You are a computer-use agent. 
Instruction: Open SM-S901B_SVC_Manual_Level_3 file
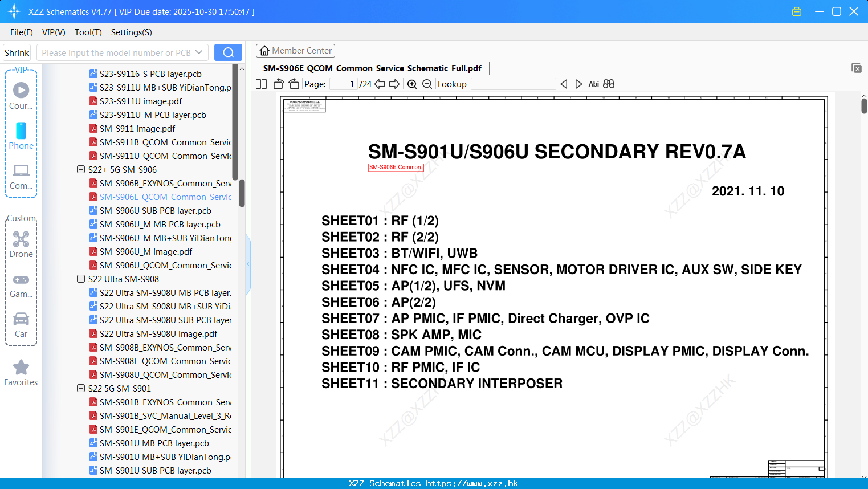(160, 415)
